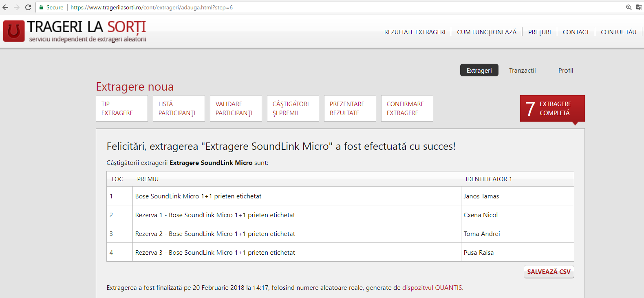Open Rezultate Extrageri menu item
644x298 pixels.
pyautogui.click(x=415, y=32)
